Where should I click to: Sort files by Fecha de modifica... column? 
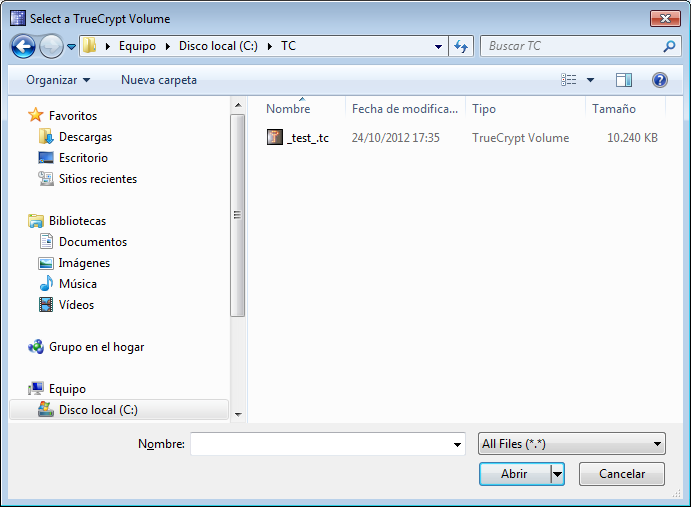click(x=405, y=109)
